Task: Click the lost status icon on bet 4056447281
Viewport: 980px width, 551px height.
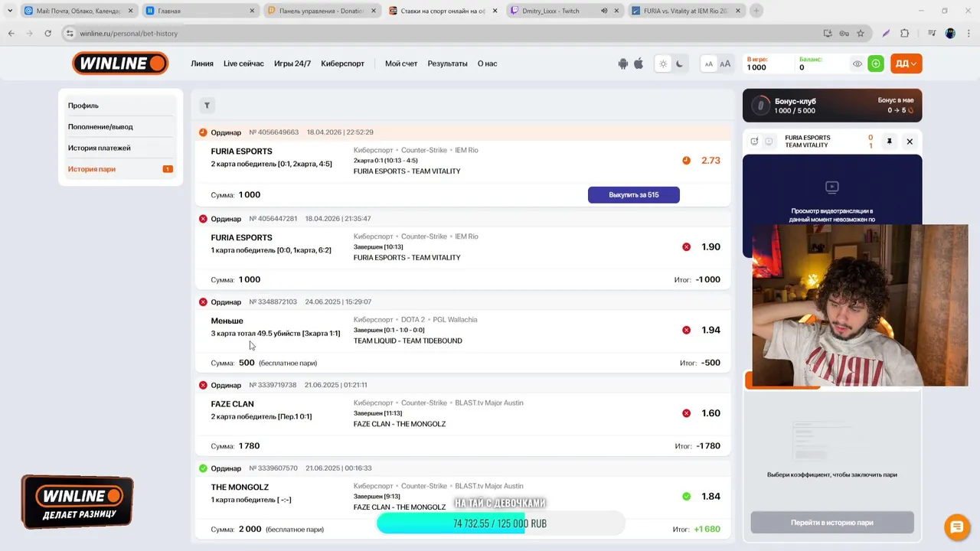Action: click(203, 219)
